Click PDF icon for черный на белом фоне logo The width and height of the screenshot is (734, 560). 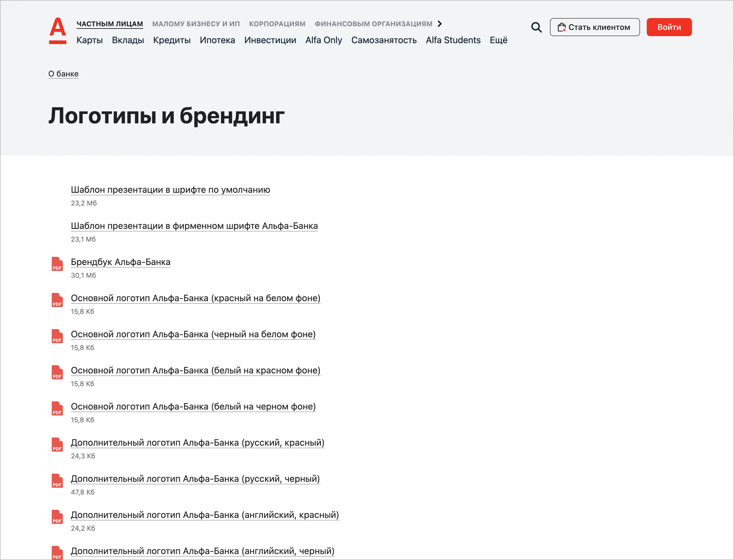tap(57, 336)
